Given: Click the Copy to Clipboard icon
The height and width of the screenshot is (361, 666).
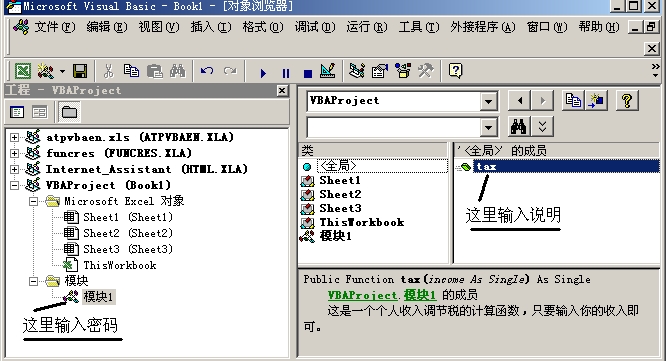Looking at the screenshot, I should click(573, 101).
